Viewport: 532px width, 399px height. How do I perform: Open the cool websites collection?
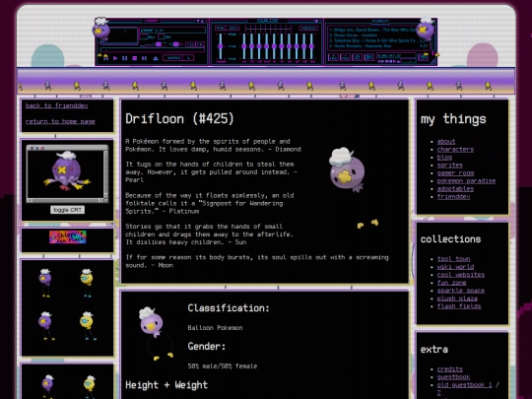[461, 275]
